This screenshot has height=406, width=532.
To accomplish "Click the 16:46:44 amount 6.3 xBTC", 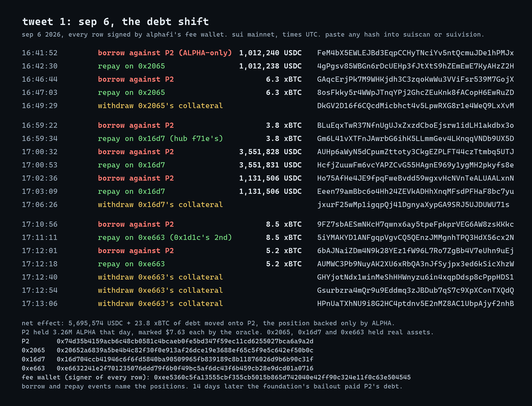I will (284, 79).
